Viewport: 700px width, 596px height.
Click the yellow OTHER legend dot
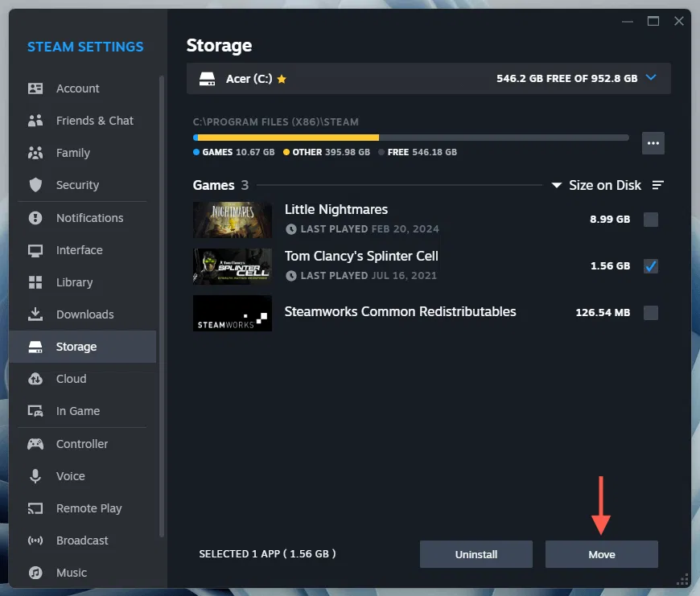click(286, 152)
